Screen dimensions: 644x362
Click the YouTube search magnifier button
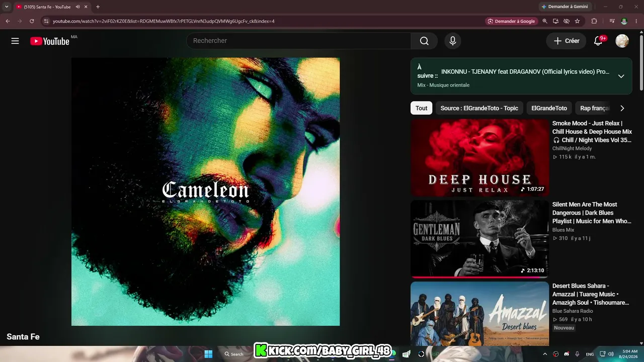pyautogui.click(x=424, y=41)
